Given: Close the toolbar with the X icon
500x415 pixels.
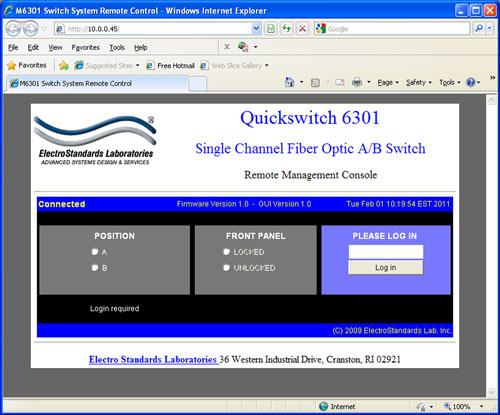Looking at the screenshot, I should [227, 47].
